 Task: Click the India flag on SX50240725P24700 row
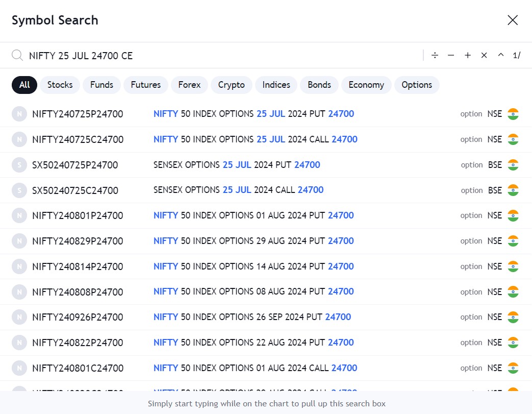tap(513, 165)
